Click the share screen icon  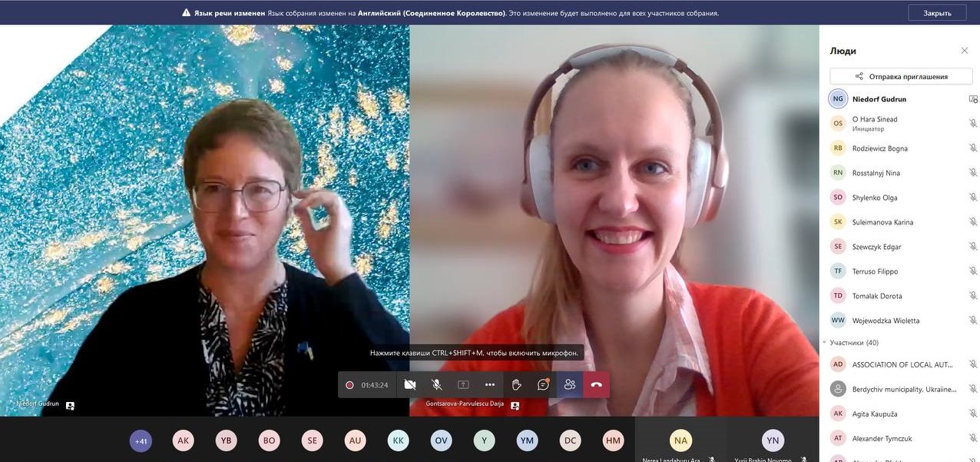[x=463, y=384]
